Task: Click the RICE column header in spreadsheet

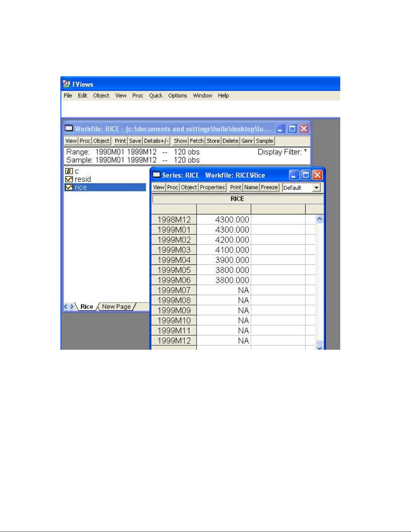Action: click(x=238, y=199)
